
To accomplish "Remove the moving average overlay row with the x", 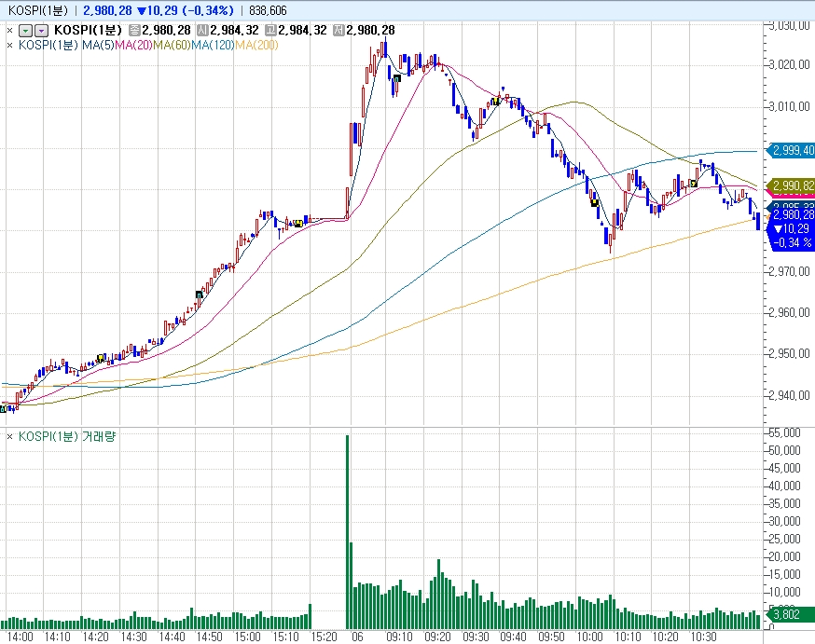I will (9, 44).
